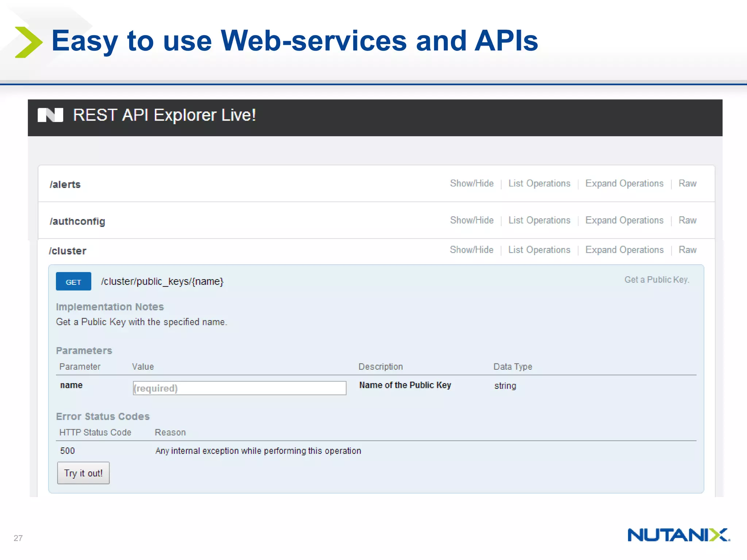Image resolution: width=747 pixels, height=560 pixels.
Task: Click Expand Operations for /authconfig
Action: (x=624, y=220)
